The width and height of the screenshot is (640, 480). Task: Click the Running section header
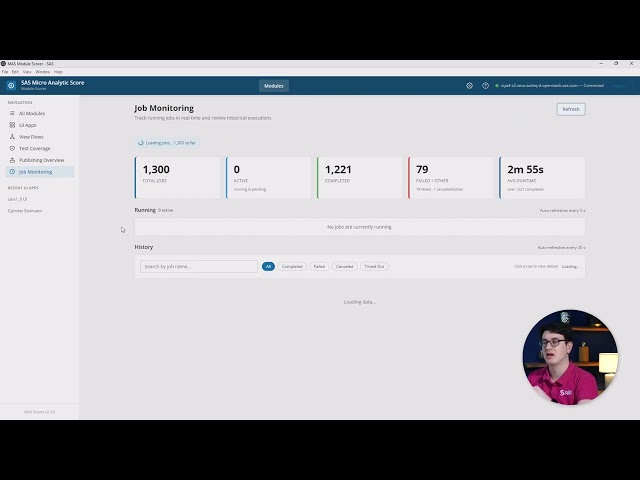(x=145, y=210)
